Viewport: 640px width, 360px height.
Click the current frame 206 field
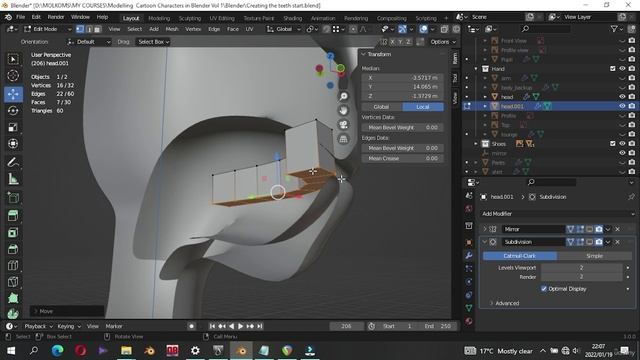(346, 326)
